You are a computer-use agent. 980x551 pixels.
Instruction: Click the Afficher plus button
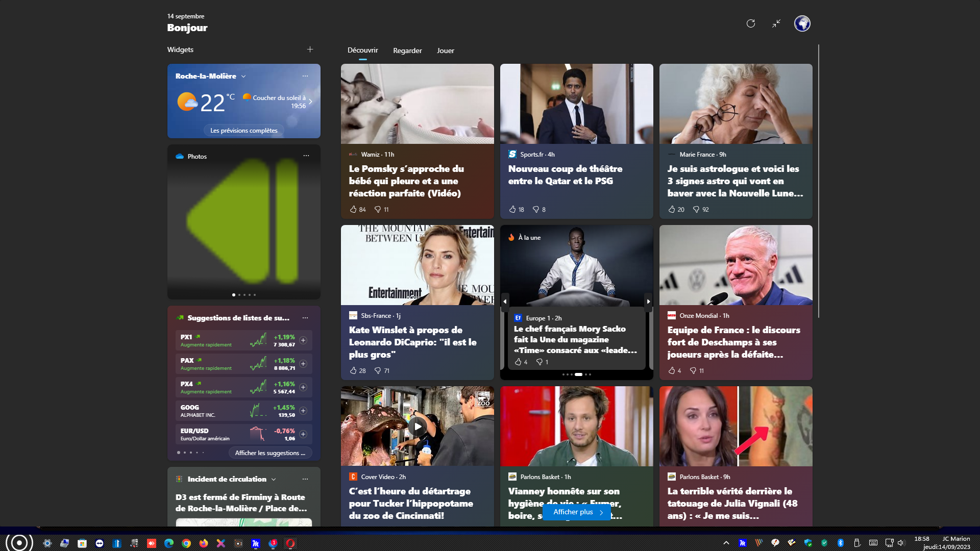pyautogui.click(x=577, y=512)
